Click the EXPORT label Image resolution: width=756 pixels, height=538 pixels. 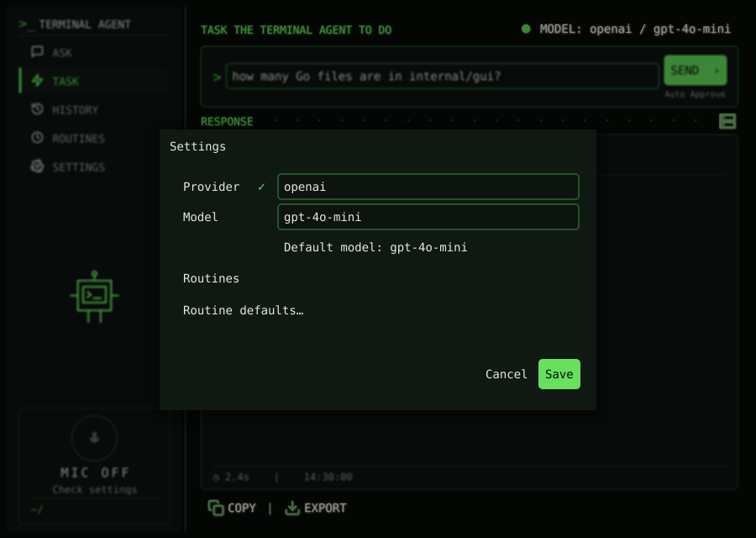325,508
